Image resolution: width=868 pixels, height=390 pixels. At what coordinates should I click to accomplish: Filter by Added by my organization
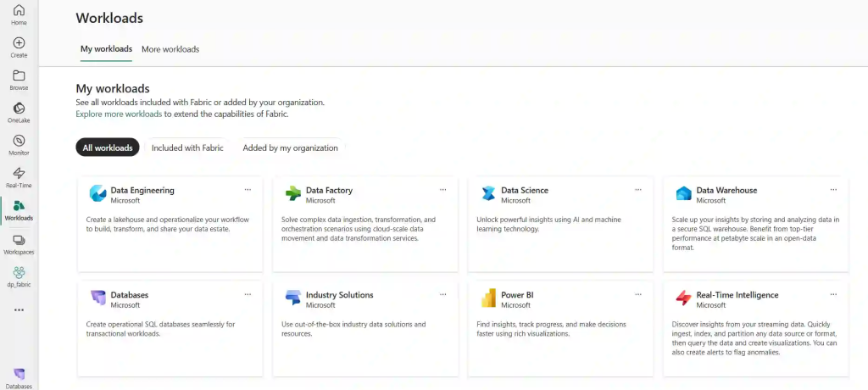[x=290, y=148]
